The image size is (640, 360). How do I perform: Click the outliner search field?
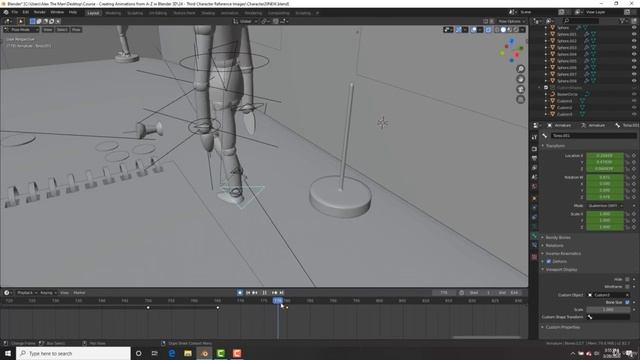click(x=580, y=20)
